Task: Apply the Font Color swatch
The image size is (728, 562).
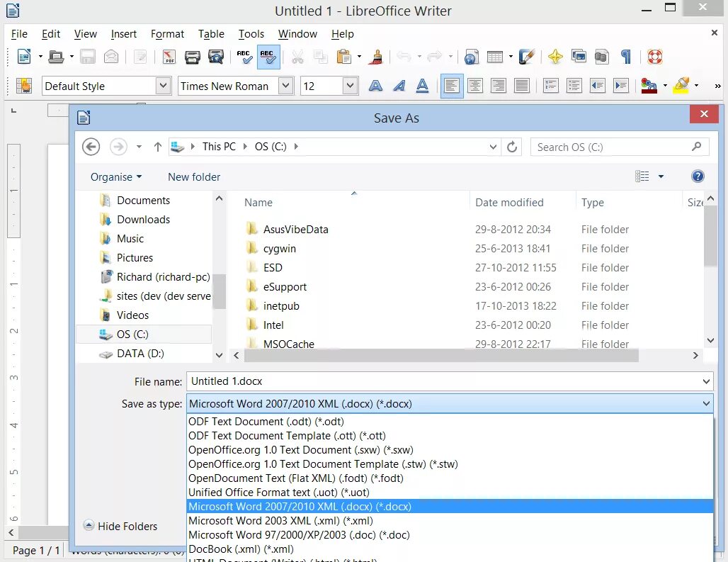Action: pos(649,86)
